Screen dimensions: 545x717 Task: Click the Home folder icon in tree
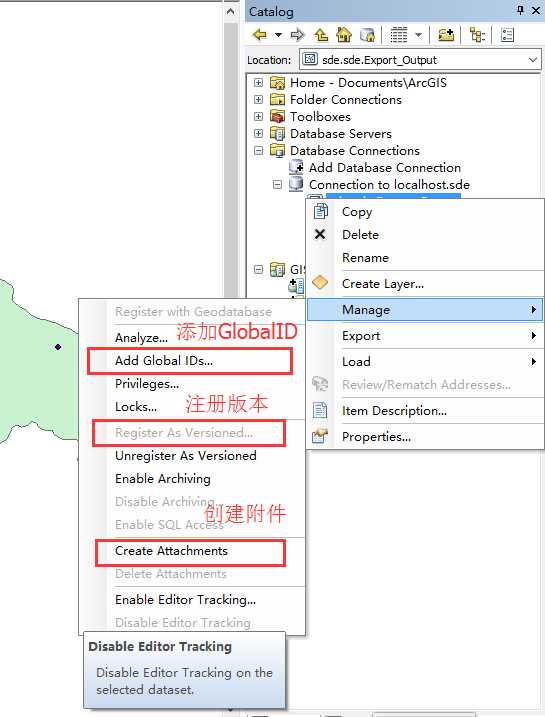click(277, 82)
